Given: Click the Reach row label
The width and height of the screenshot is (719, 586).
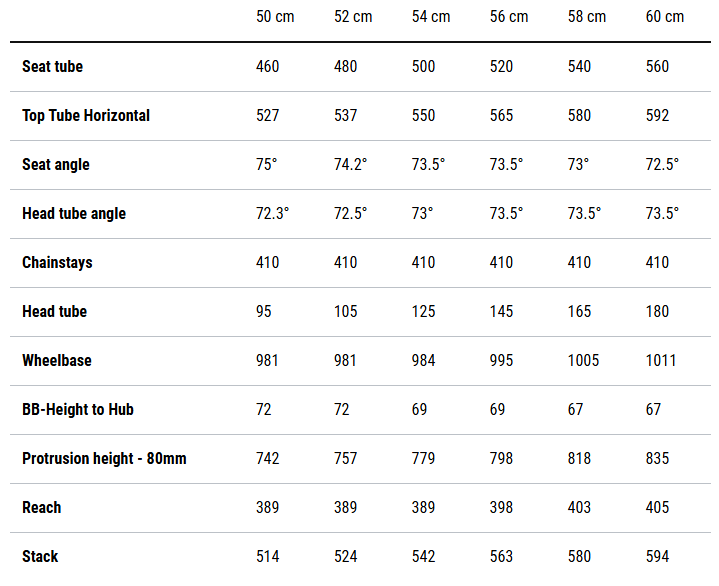Looking at the screenshot, I should (42, 508).
